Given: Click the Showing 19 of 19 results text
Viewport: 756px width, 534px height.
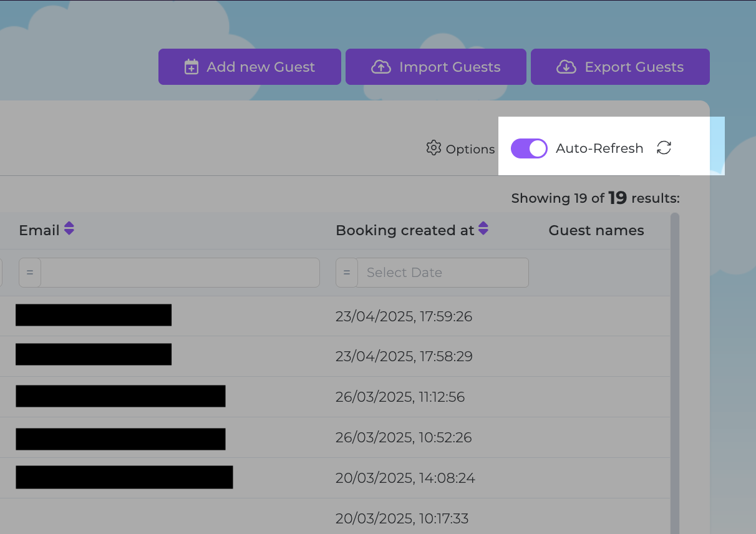Looking at the screenshot, I should [x=595, y=198].
